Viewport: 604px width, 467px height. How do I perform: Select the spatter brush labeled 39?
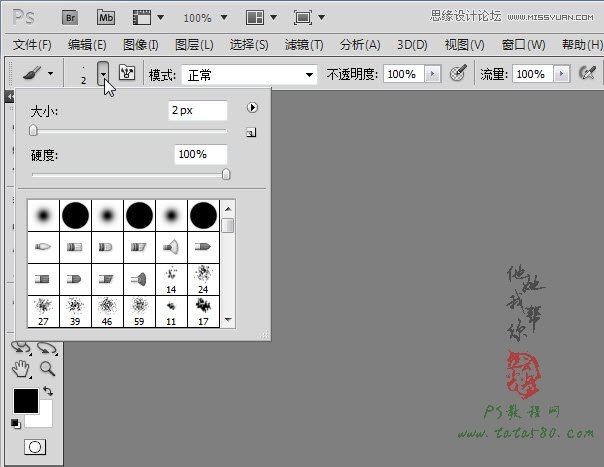76,311
